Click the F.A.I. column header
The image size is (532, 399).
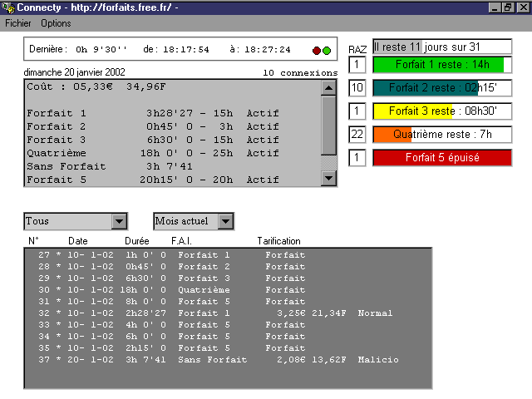tap(181, 241)
